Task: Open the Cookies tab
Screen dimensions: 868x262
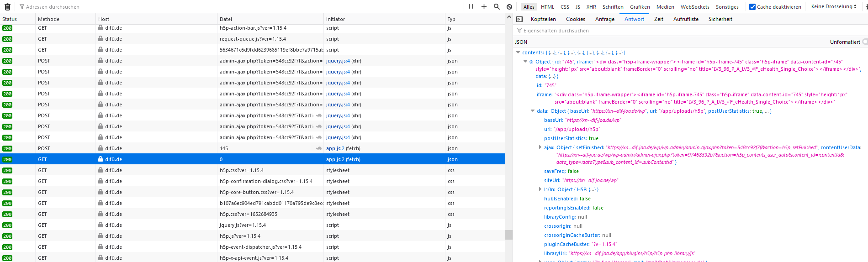Action: [x=576, y=19]
